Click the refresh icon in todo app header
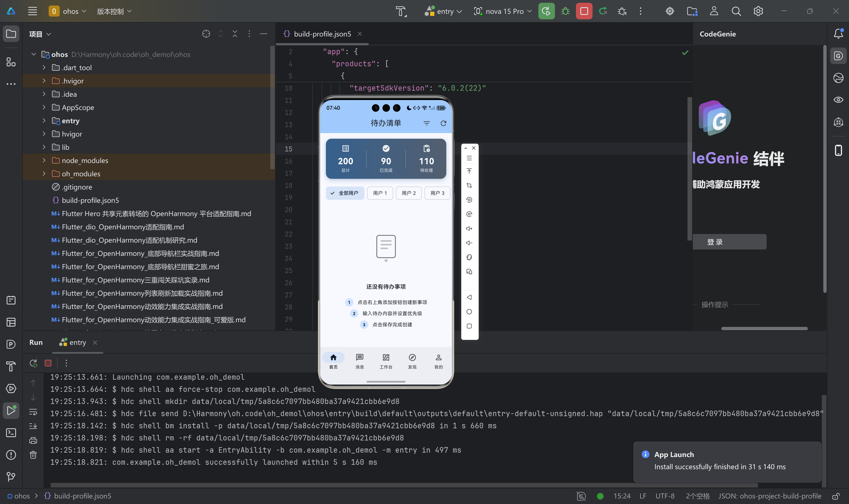Viewport: 849px width, 504px height. [x=443, y=123]
